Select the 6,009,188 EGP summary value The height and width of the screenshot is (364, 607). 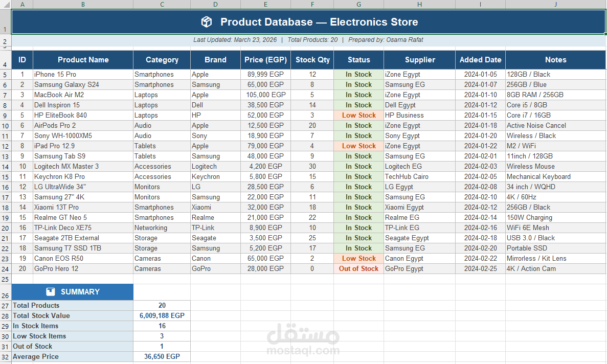162,315
